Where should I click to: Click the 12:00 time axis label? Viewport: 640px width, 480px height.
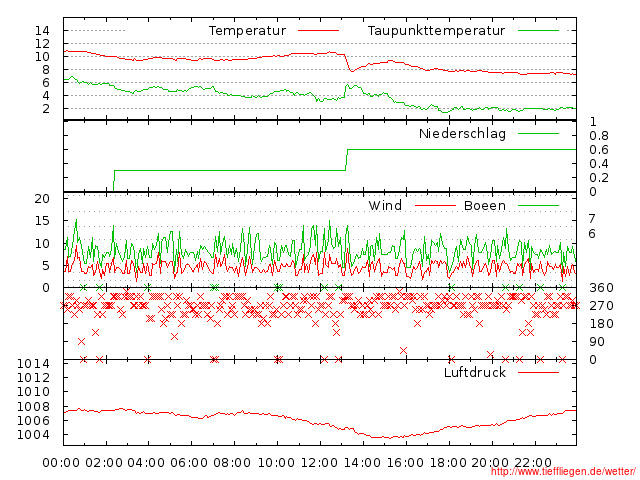tap(319, 463)
